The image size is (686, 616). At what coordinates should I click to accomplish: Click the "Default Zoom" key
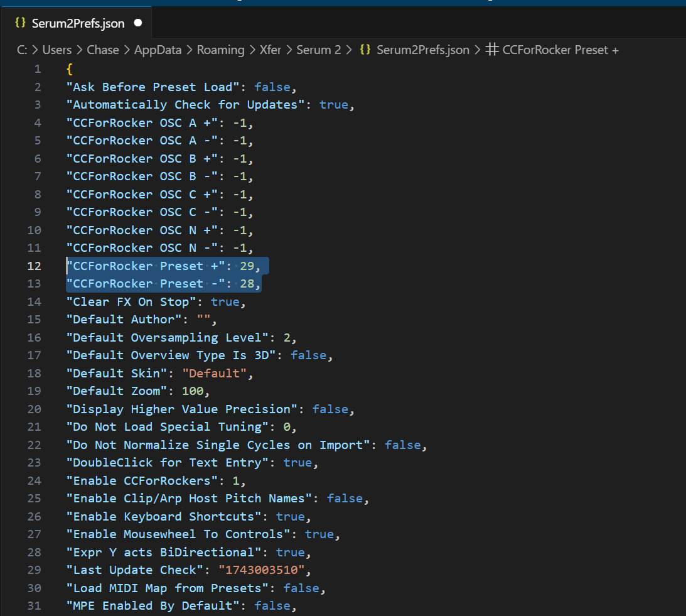(116, 391)
